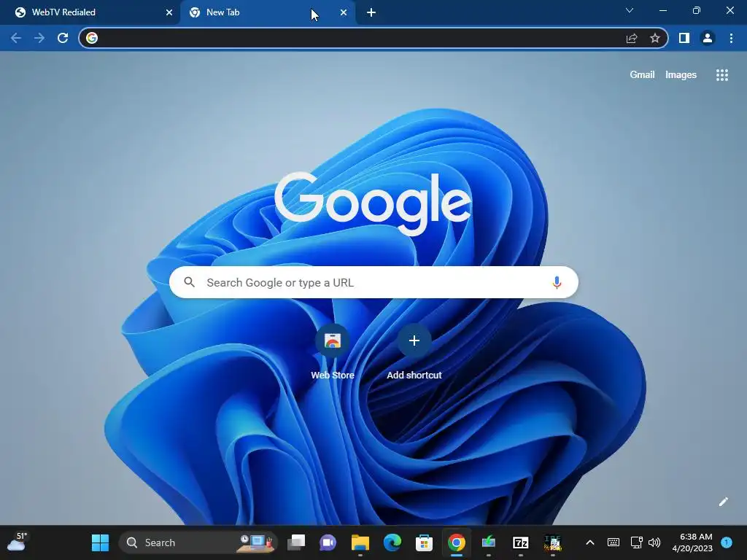
Task: Show hidden system tray icons
Action: tap(589, 542)
